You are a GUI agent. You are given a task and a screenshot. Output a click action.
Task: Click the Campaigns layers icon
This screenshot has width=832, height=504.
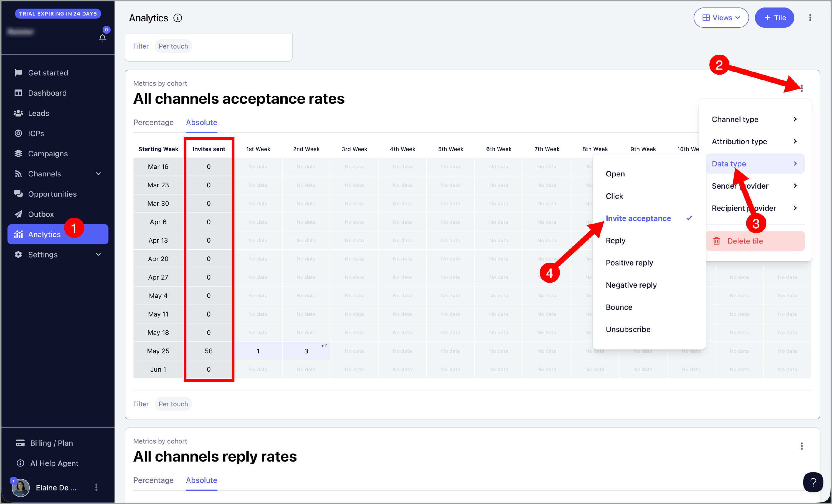click(18, 153)
